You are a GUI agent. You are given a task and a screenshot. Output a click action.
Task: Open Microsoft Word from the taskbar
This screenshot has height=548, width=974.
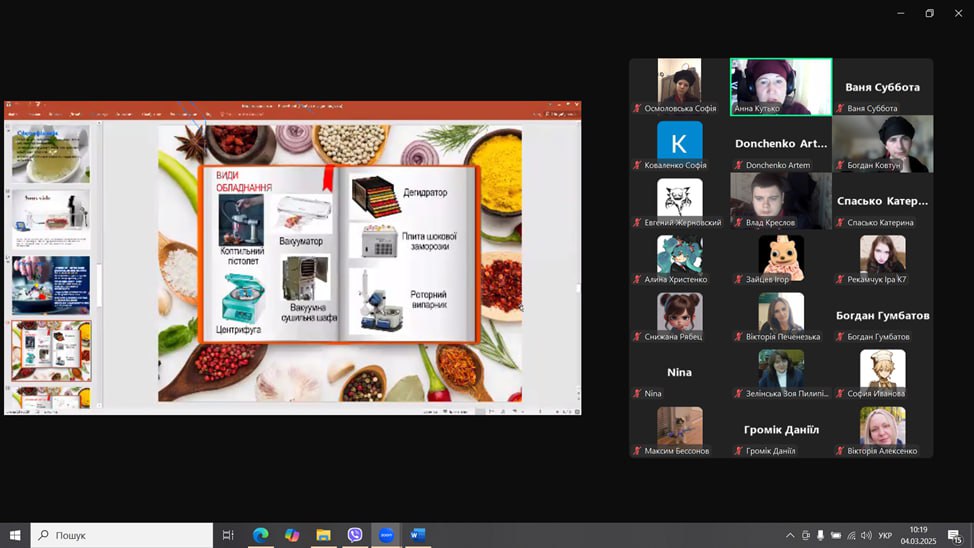tap(417, 535)
